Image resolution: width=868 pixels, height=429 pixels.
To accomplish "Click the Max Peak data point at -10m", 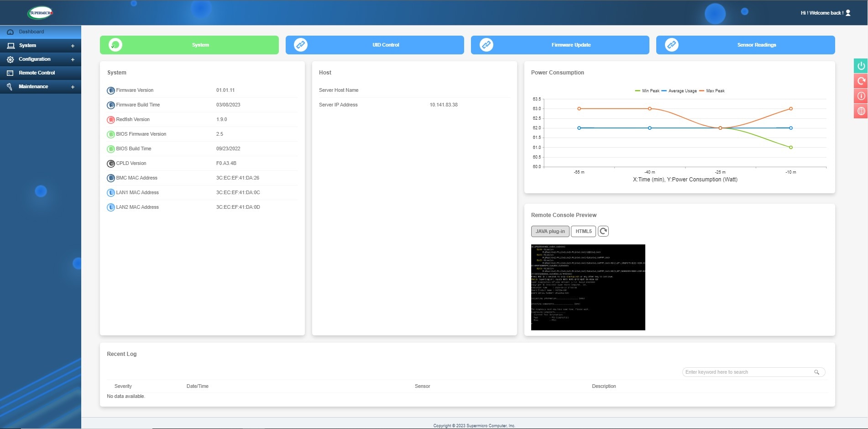I will click(x=791, y=109).
